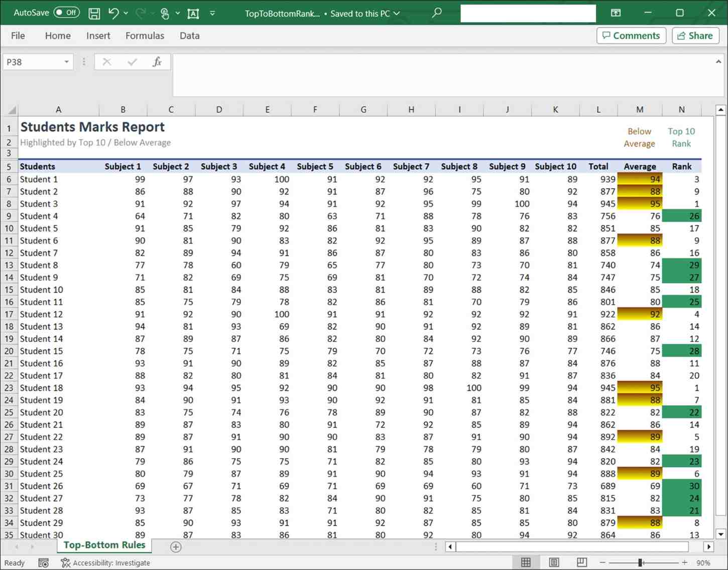
Task: Open the Formulas tab
Action: click(x=145, y=36)
